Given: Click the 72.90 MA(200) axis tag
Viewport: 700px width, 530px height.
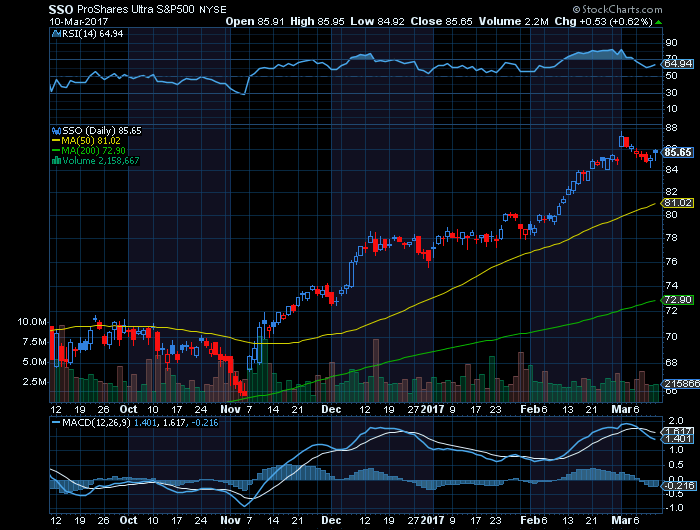Looking at the screenshot, I should pyautogui.click(x=677, y=300).
